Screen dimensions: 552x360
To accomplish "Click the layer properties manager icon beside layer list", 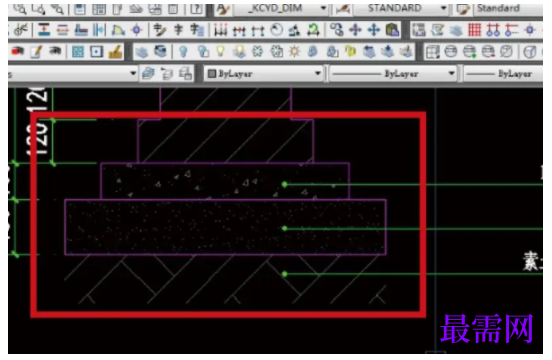I will [x=148, y=74].
